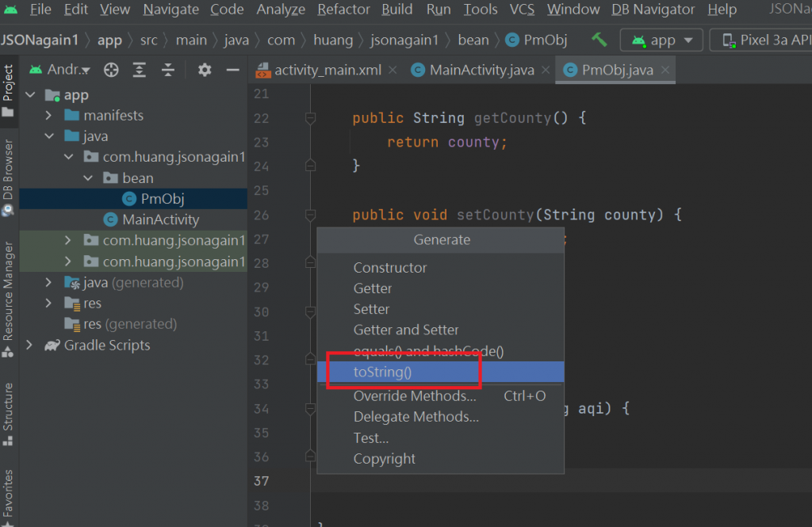Open the VCS menu

(522, 10)
